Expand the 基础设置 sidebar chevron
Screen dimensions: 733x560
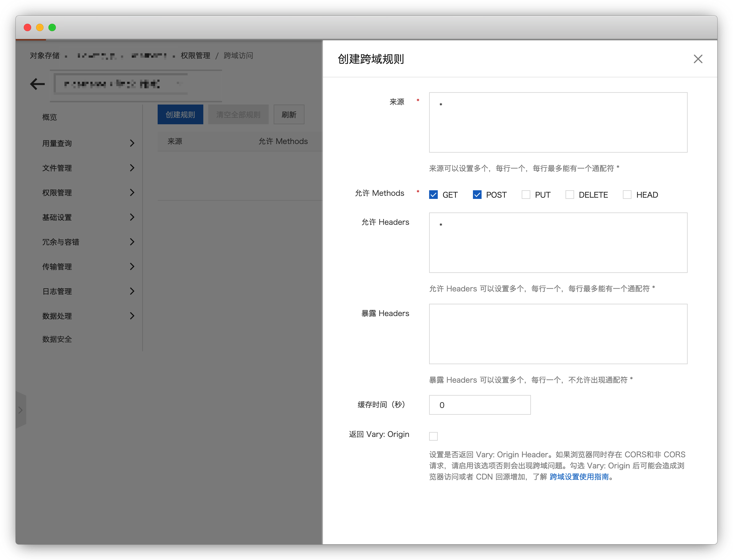click(132, 217)
